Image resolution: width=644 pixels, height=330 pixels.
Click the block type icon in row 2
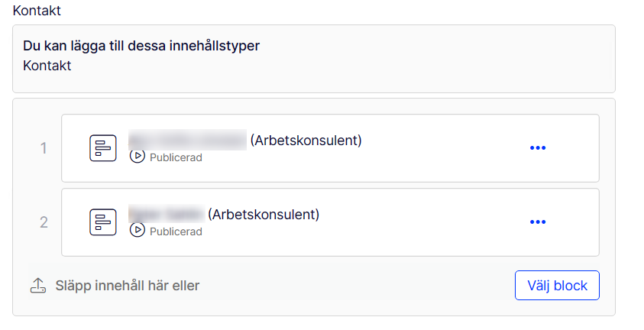pos(103,222)
